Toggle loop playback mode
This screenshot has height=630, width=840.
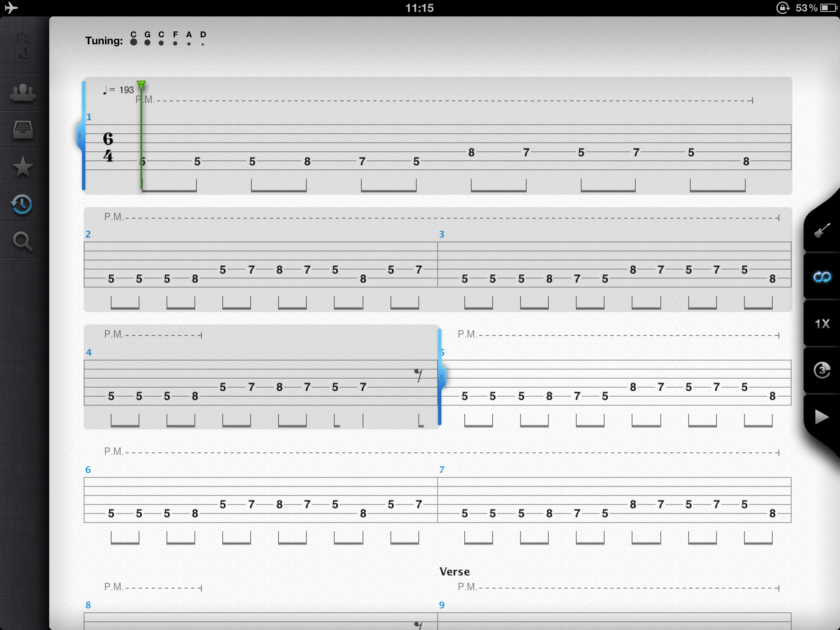(x=822, y=277)
